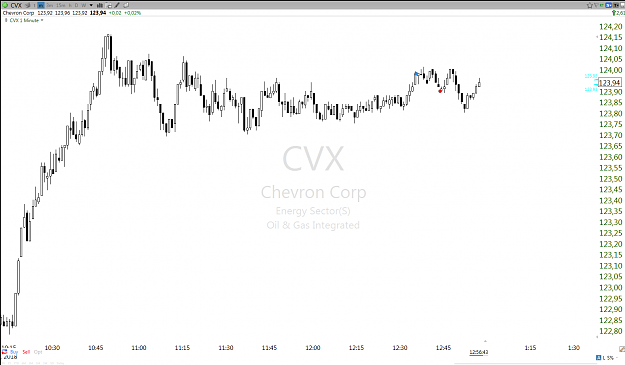Click the 12:56:43 time cursor label
Screen dimensions: 625x365
pos(479,352)
